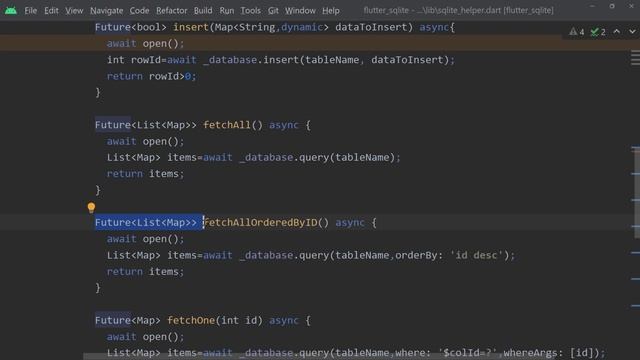
Task: Open the Run menu
Action: click(227, 11)
